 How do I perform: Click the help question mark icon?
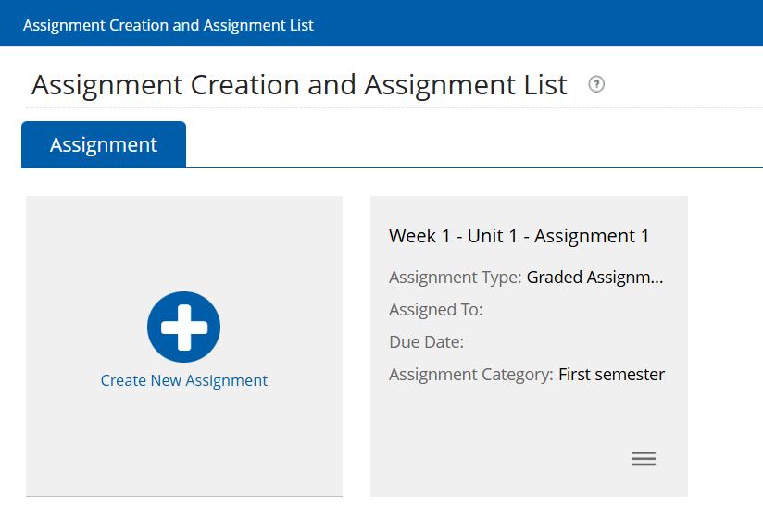[x=596, y=85]
